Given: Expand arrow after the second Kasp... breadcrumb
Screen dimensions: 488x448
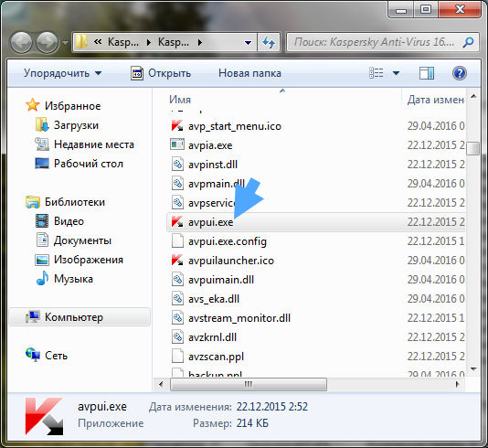Looking at the screenshot, I should 200,42.
